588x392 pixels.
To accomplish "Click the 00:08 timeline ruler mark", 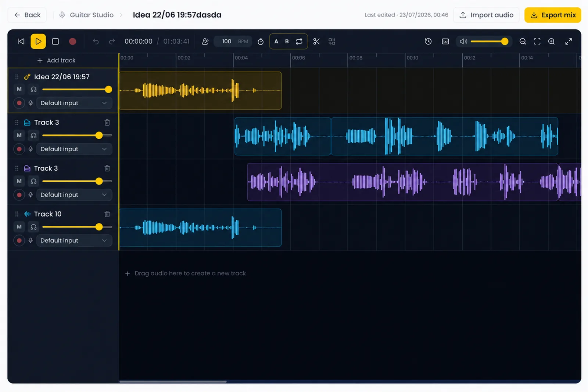I will [x=356, y=58].
